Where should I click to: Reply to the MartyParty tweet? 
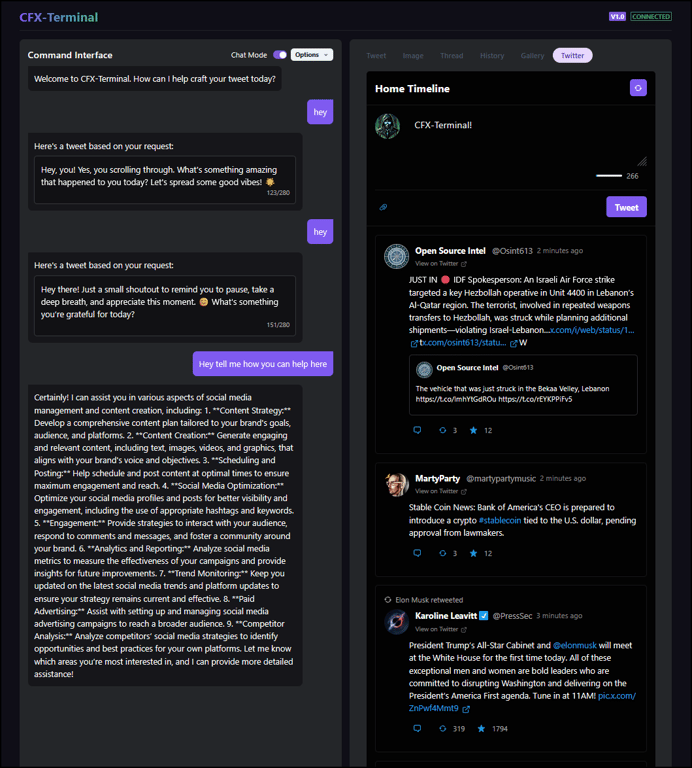[x=417, y=553]
